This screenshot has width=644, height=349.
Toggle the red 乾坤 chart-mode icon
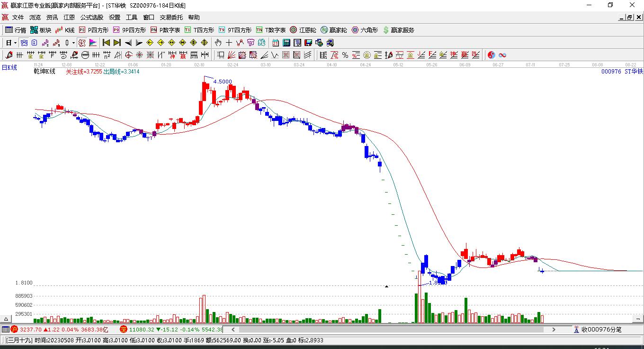(82, 43)
